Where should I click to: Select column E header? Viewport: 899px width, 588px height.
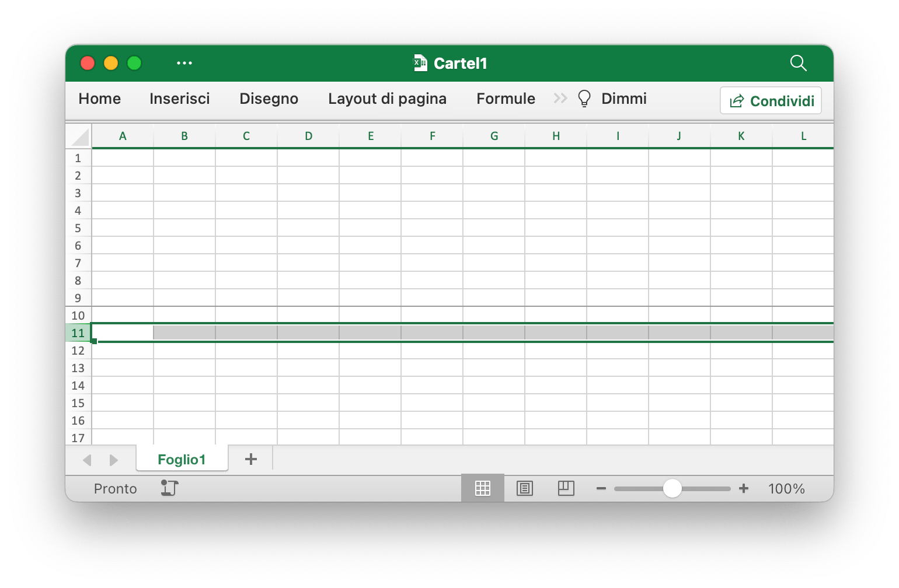tap(370, 136)
